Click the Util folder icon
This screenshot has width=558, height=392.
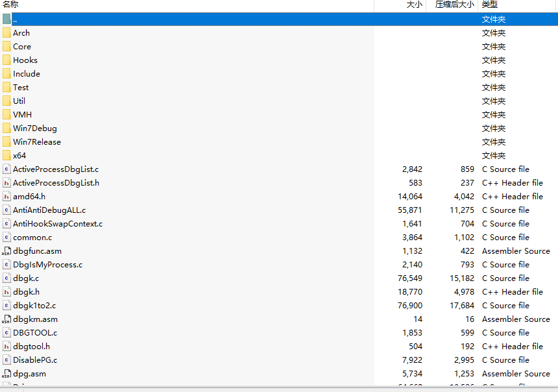(6, 101)
